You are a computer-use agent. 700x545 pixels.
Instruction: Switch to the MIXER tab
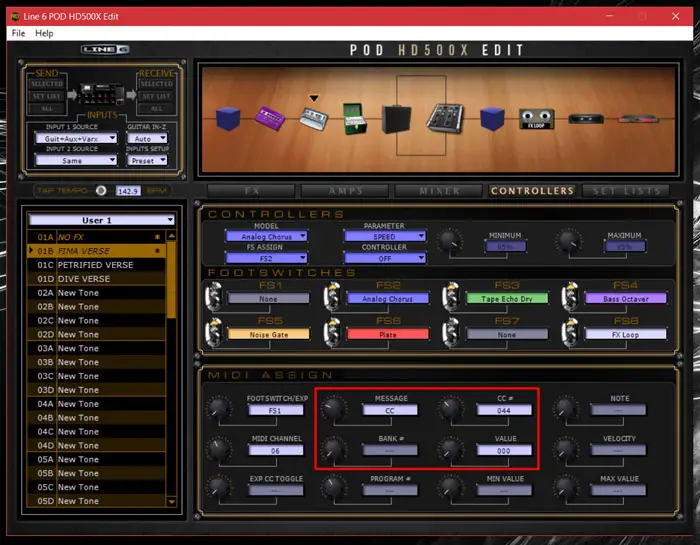[439, 191]
